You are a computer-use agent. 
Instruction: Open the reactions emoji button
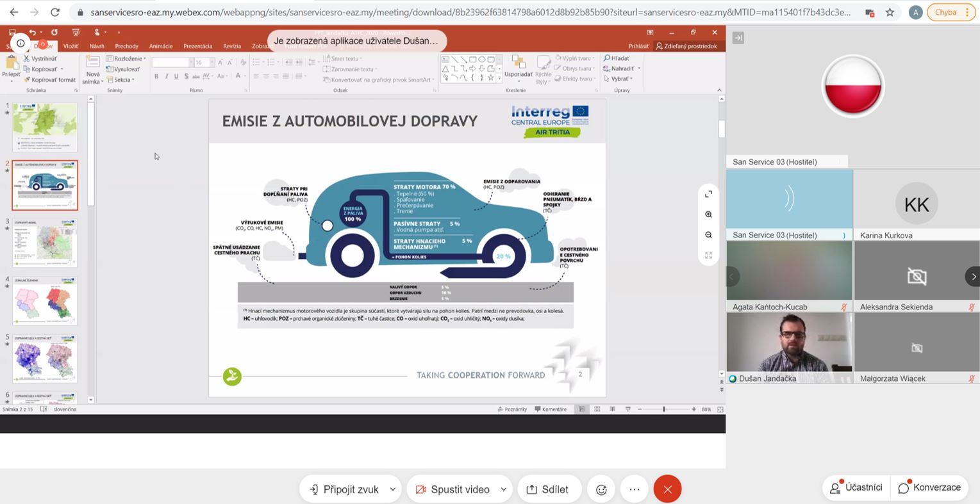click(x=601, y=489)
